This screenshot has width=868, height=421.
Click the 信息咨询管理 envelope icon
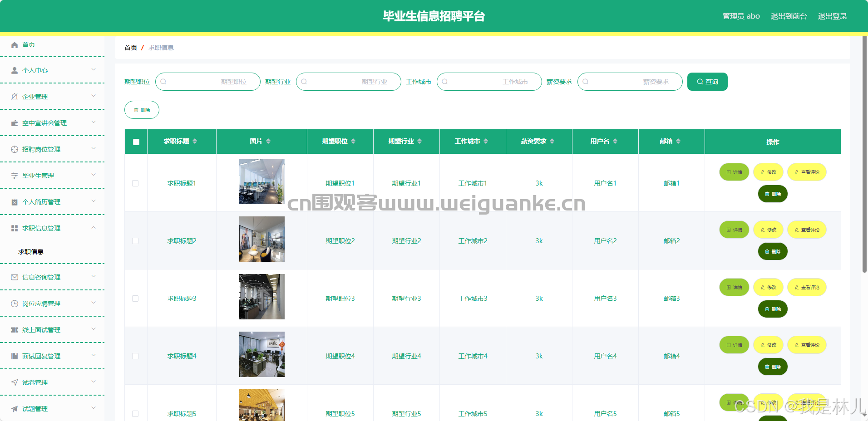pyautogui.click(x=15, y=277)
